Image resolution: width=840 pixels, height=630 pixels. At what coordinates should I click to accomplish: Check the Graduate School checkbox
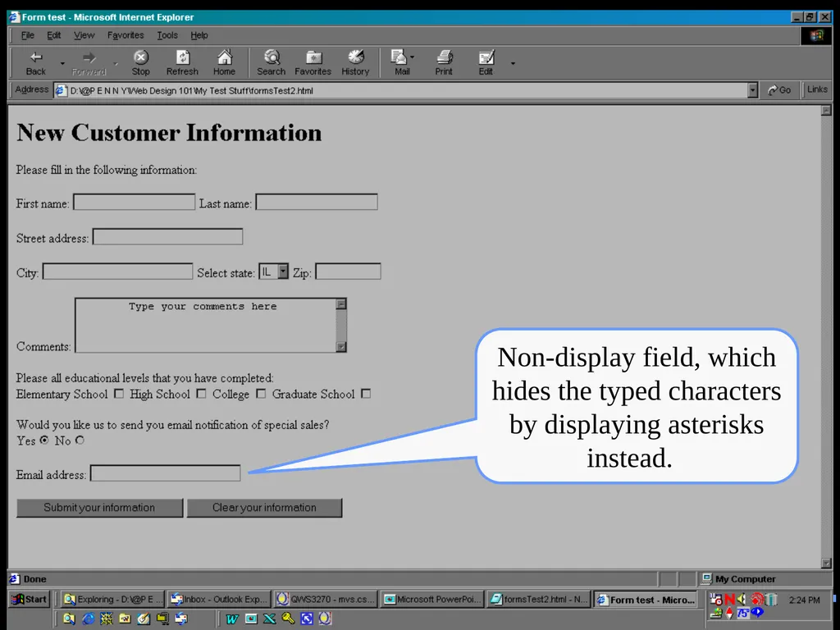tap(366, 394)
